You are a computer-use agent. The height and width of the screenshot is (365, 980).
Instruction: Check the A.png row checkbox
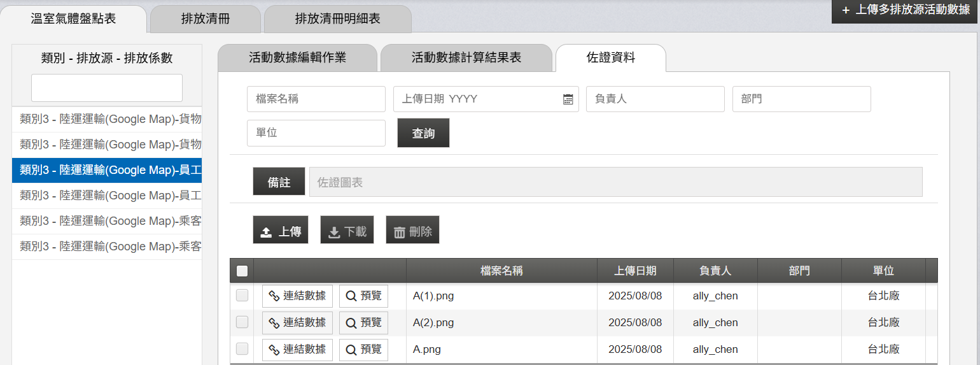[242, 349]
